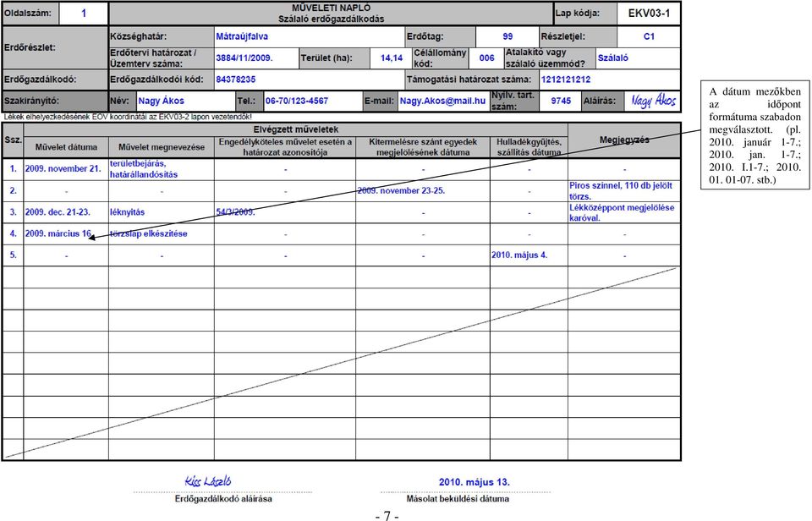Screen dimensions: 812x521
Task: Click the submission date 2010. május 13.
Action: pos(475,482)
